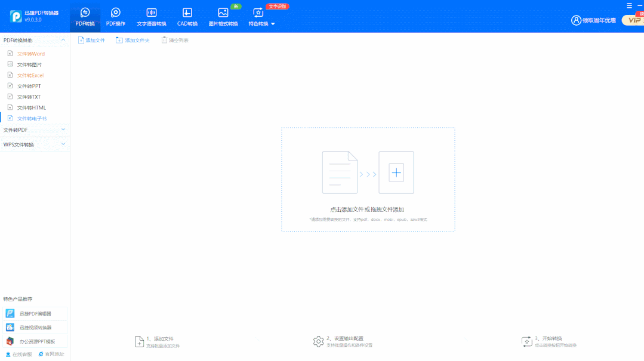
Task: Open 领取周年优惠 link
Action: coord(599,20)
